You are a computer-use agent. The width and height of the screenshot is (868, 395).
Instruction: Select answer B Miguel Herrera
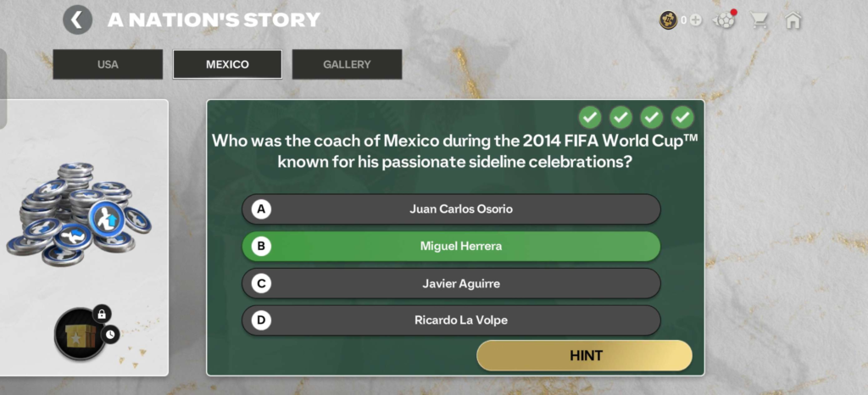[450, 246]
